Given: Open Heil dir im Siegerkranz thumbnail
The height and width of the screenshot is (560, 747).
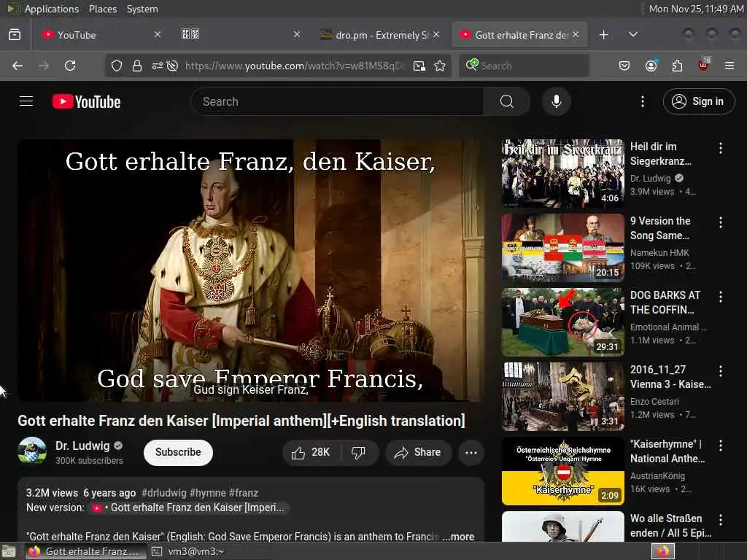Looking at the screenshot, I should [562, 174].
